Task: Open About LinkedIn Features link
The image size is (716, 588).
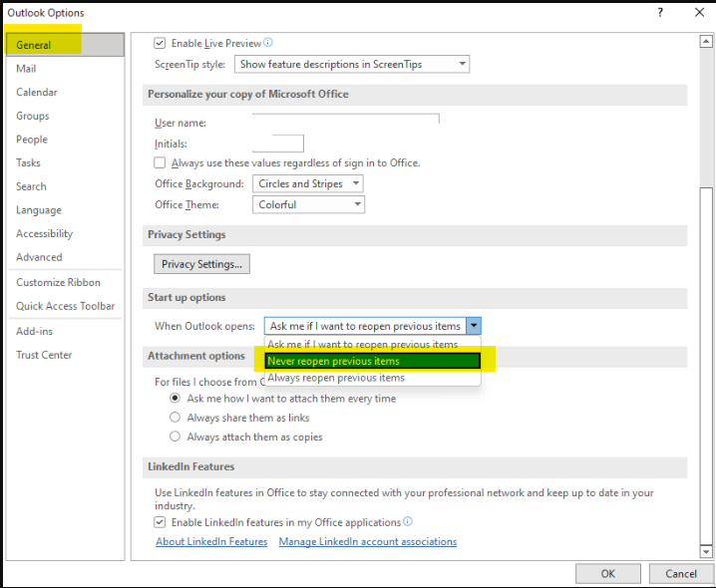Action: pos(211,541)
